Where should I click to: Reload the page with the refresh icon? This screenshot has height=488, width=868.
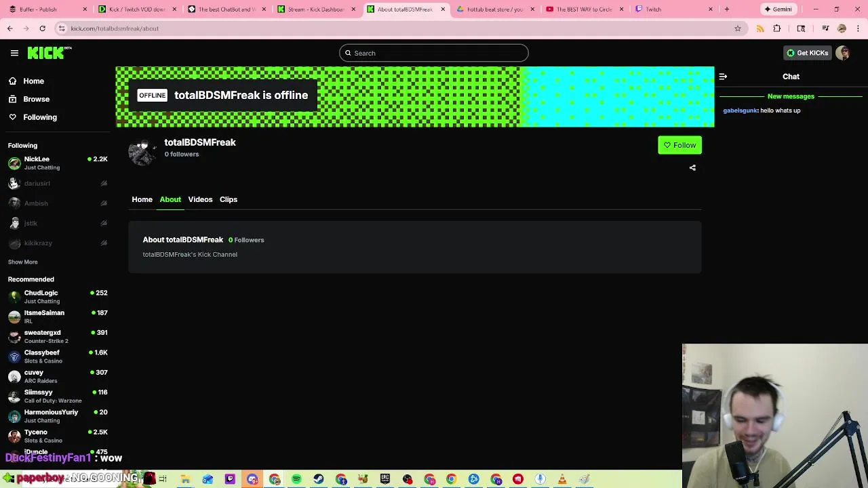42,28
